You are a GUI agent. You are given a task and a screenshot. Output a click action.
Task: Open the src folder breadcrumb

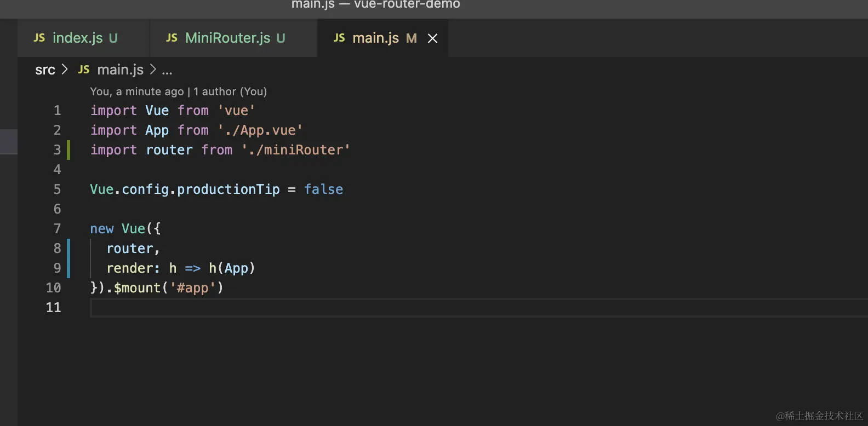pyautogui.click(x=45, y=70)
